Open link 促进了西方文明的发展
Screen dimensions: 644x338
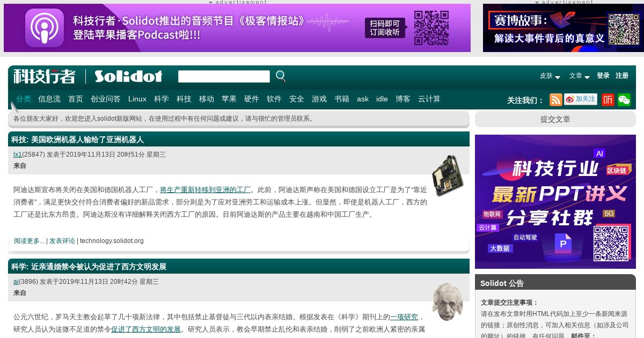[146, 329]
